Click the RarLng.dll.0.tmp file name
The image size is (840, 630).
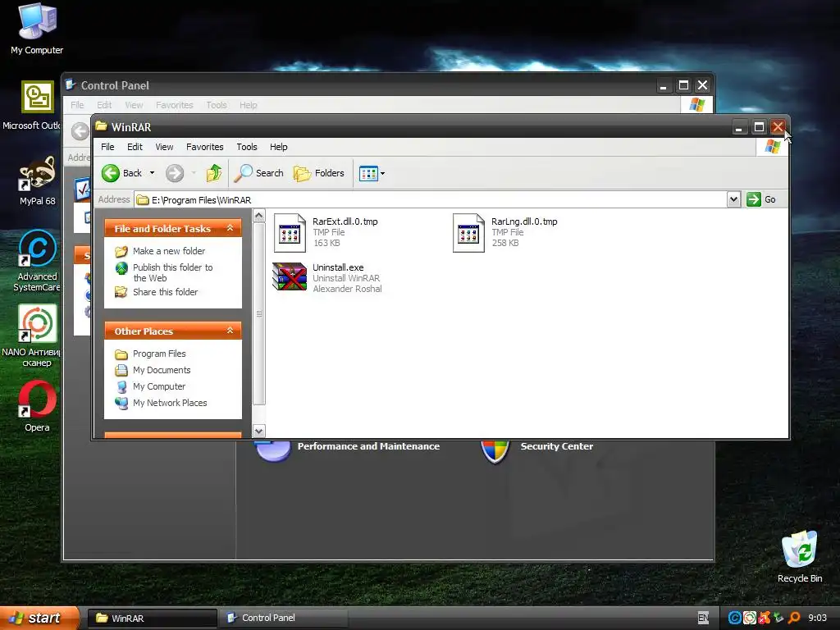(x=524, y=221)
